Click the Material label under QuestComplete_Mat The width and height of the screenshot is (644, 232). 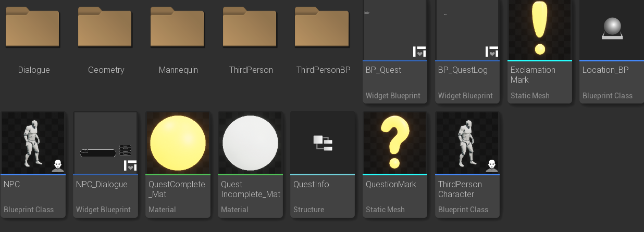point(162,210)
